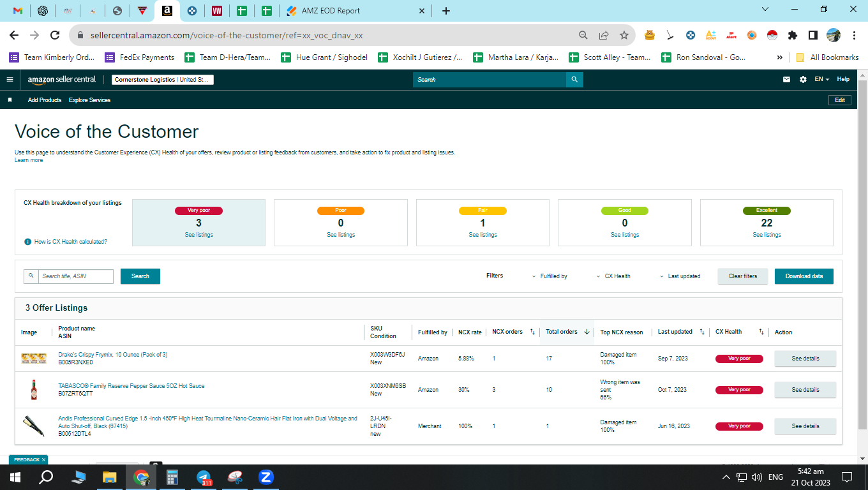Open the AMZ Scout extension icon
This screenshot has height=490, width=868.
click(710, 35)
